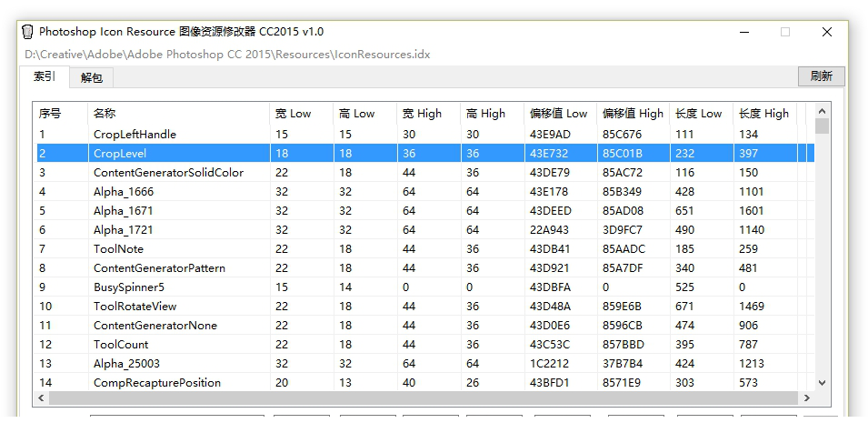Click offset value 22A943

[x=549, y=230]
